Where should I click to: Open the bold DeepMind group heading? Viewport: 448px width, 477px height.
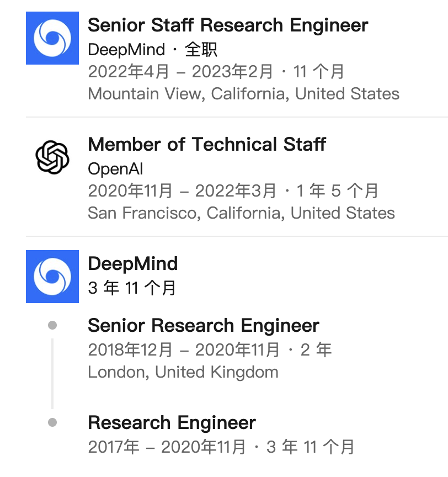(x=133, y=263)
